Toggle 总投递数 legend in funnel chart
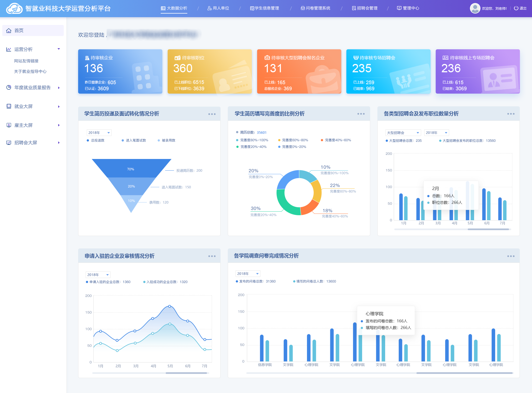The width and height of the screenshot is (532, 393). 96,140
